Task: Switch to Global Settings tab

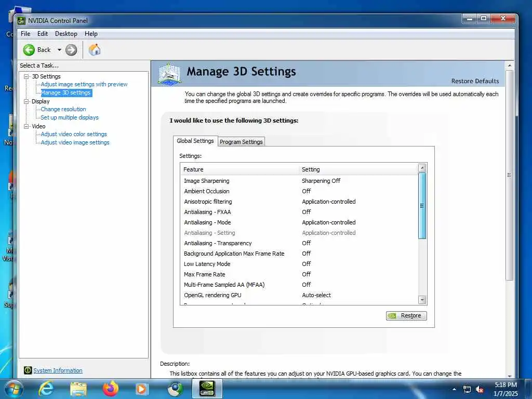Action: [195, 141]
